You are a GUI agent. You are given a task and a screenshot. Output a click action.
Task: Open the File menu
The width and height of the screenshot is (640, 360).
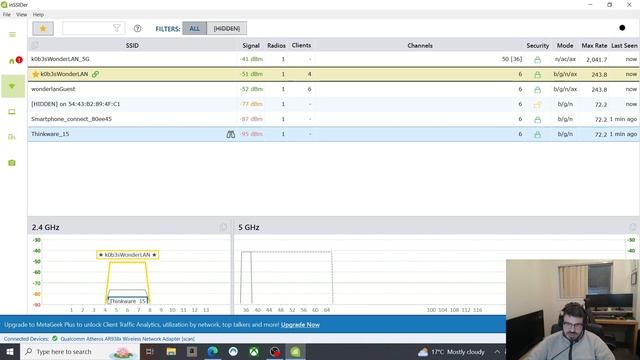(x=7, y=14)
